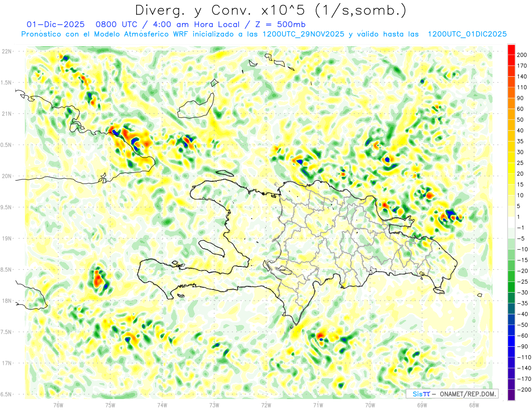Click the initialization time "1200UTC_29NOV2025"
The image size is (532, 411).
coord(303,34)
